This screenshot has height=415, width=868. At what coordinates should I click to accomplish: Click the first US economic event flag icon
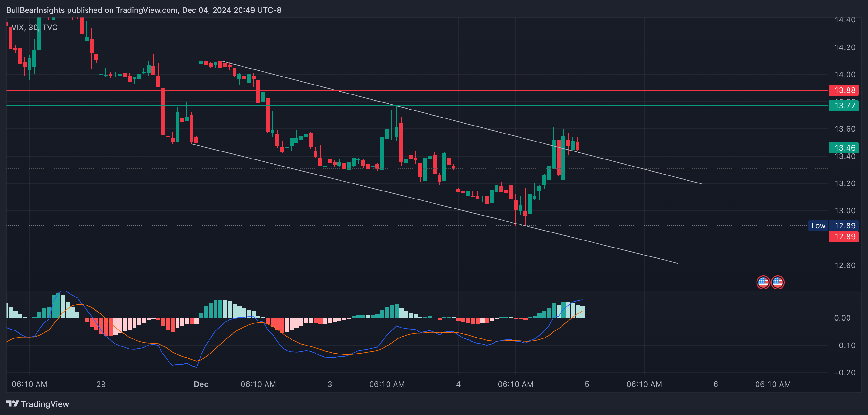(x=763, y=282)
